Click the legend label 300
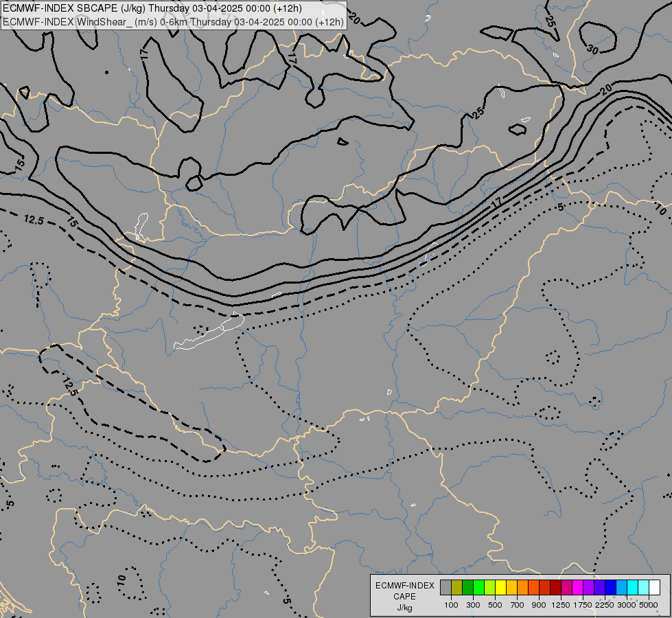The width and height of the screenshot is (672, 618). click(x=473, y=605)
